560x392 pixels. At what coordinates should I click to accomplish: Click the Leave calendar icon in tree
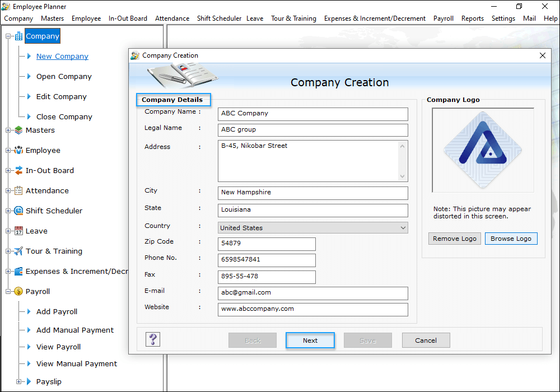tap(18, 231)
